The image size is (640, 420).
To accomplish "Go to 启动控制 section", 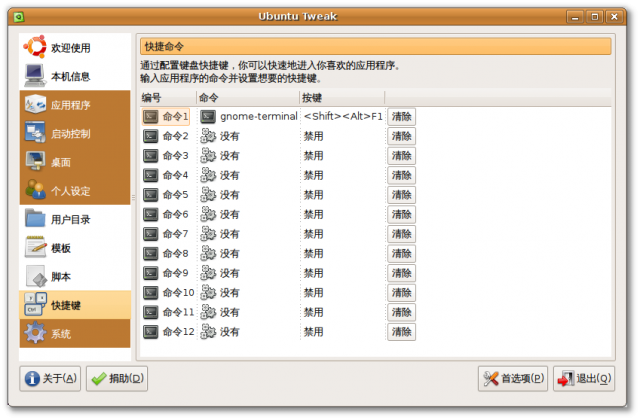I will pos(75,133).
